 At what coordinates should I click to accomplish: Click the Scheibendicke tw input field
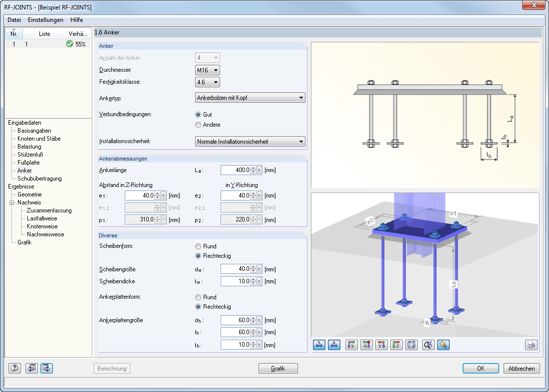coord(236,281)
